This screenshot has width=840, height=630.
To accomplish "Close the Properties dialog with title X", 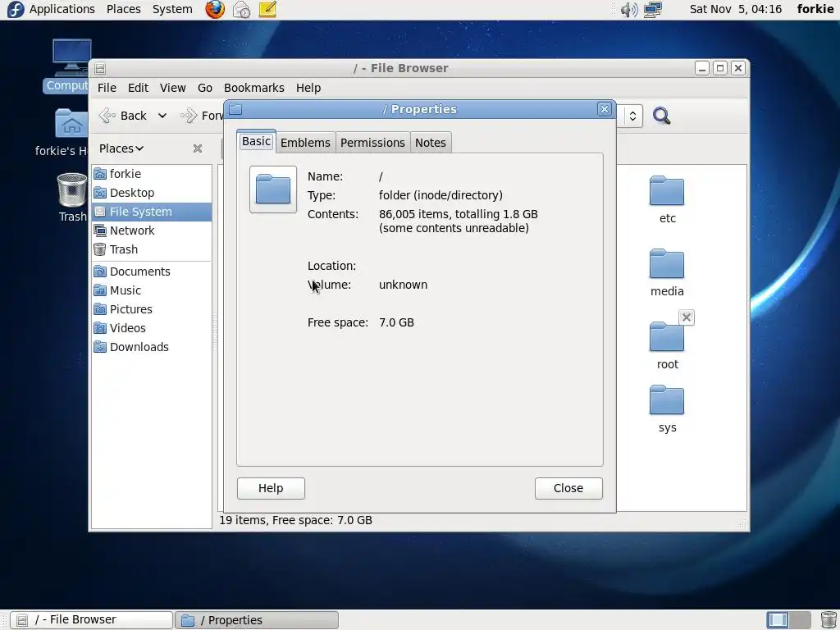I will pyautogui.click(x=605, y=109).
